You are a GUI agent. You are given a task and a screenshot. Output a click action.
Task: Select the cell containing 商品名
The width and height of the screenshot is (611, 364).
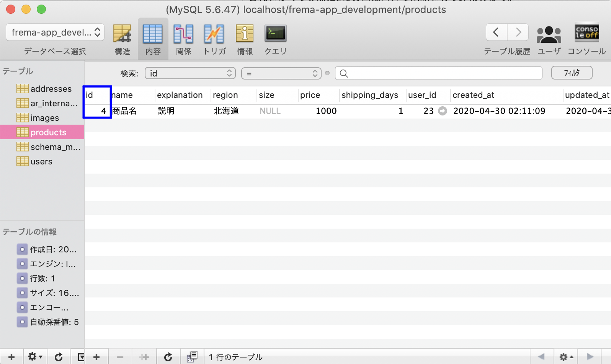coord(132,111)
